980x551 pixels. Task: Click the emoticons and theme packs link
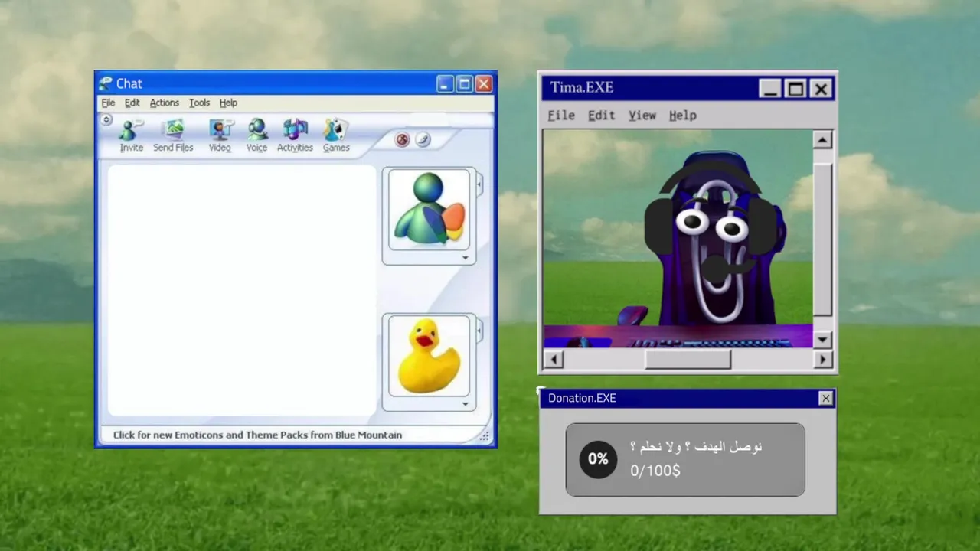pyautogui.click(x=257, y=435)
